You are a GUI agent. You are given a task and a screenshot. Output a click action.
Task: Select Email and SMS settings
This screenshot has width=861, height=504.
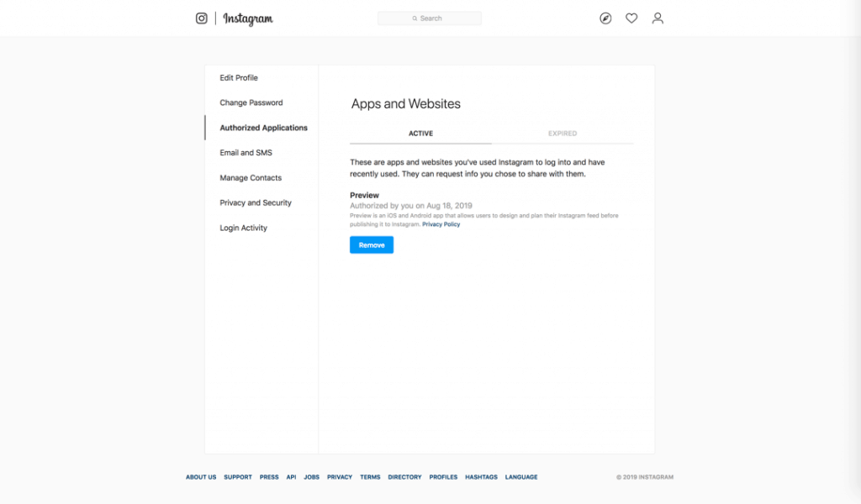pos(246,153)
